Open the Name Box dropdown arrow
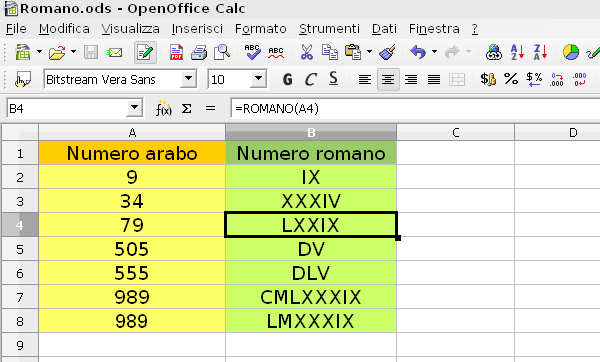Screen dimensions: 600x362 coord(134,108)
